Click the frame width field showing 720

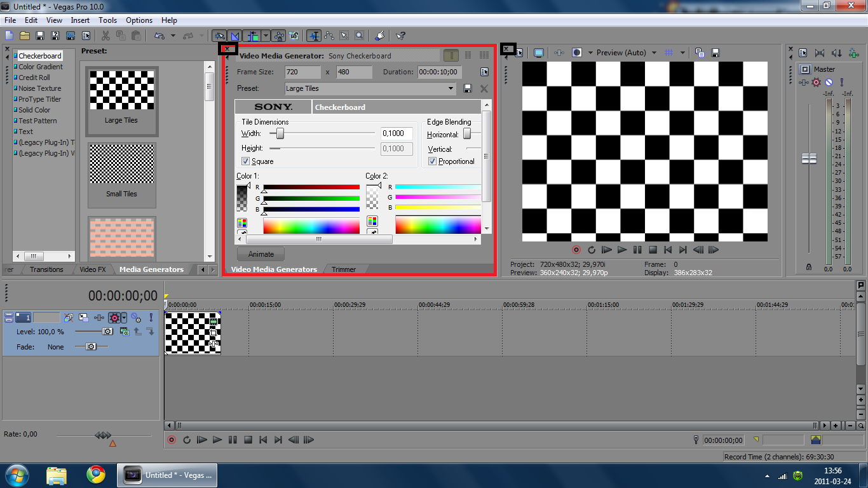click(302, 72)
